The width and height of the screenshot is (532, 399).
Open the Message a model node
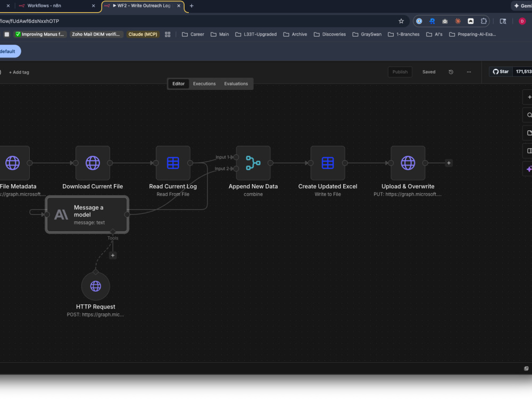coord(87,214)
